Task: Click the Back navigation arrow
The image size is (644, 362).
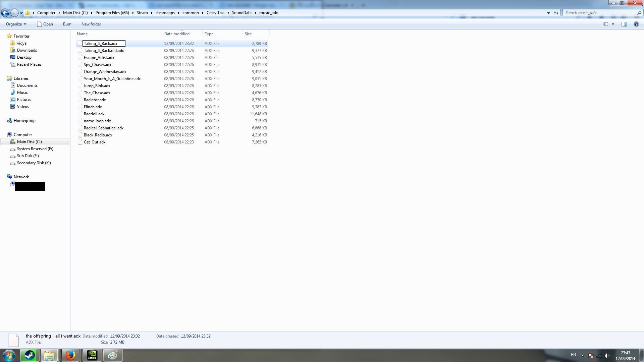Action: tap(5, 13)
